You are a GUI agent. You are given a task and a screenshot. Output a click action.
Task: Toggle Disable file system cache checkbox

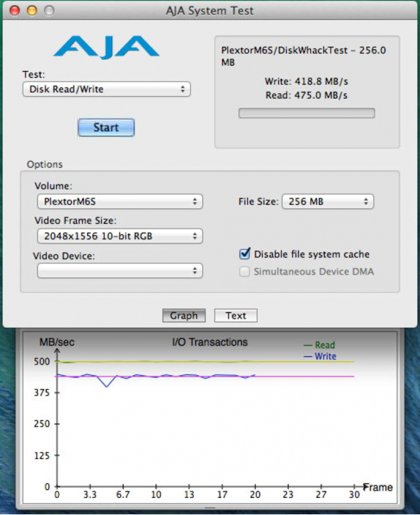(x=245, y=254)
